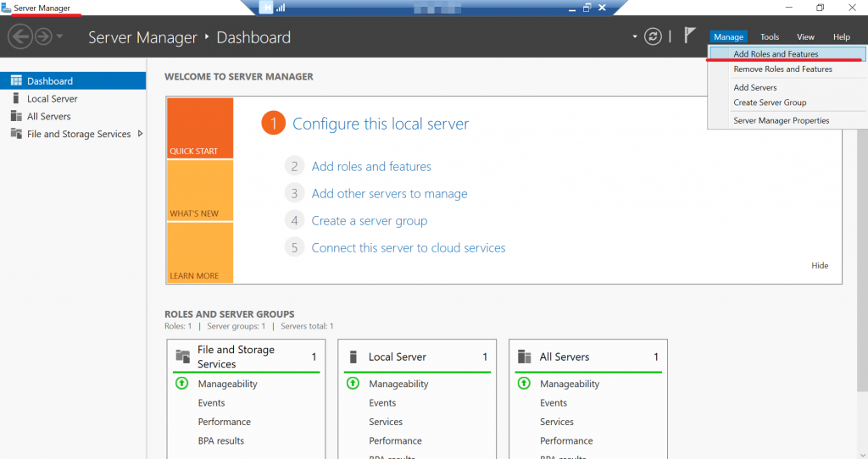The width and height of the screenshot is (868, 459).
Task: Click Add roles and features link
Action: (371, 167)
